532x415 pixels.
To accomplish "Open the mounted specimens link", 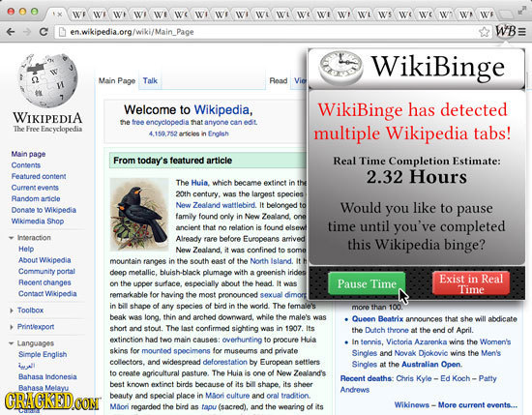I will (x=176, y=351).
